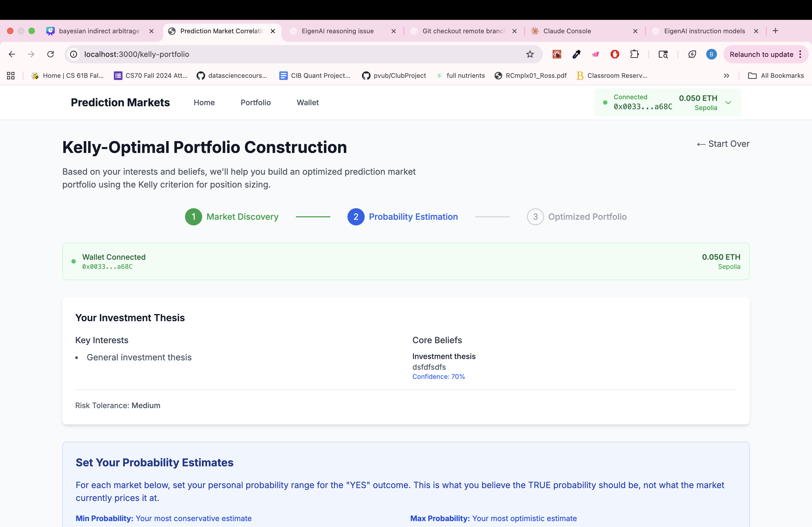Viewport: 812px width, 527px height.
Task: Go back with the back arrow
Action: (12, 54)
